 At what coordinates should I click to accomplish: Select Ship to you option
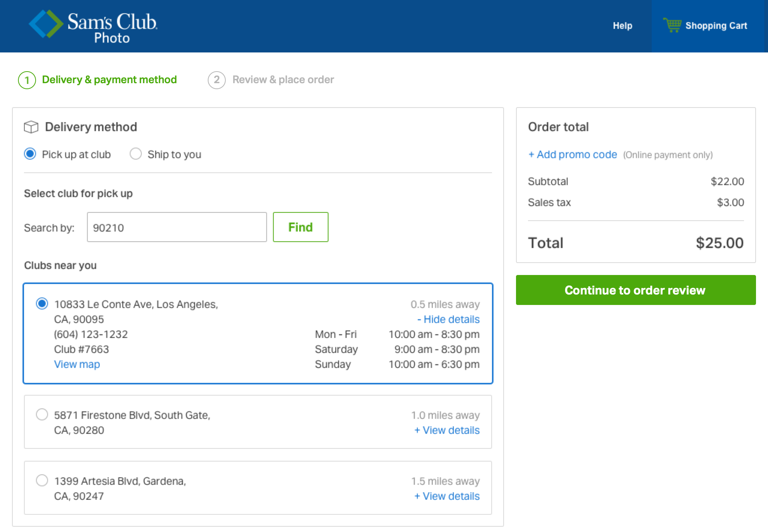click(135, 154)
